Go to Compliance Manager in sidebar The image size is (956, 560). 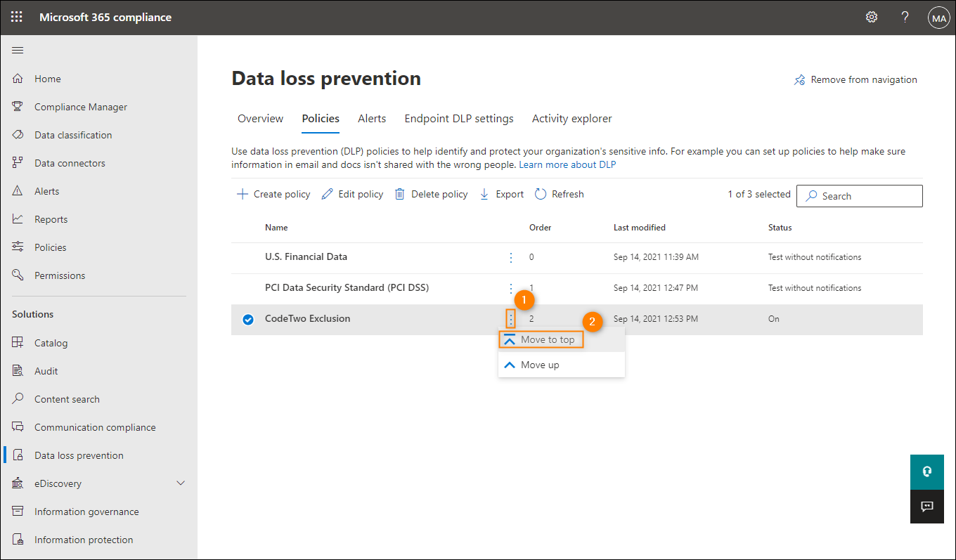81,107
